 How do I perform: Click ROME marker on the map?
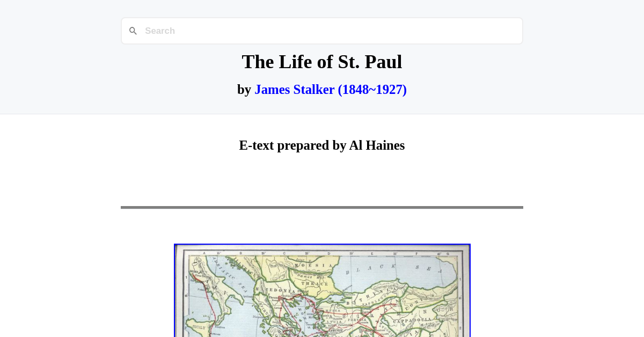point(194,272)
